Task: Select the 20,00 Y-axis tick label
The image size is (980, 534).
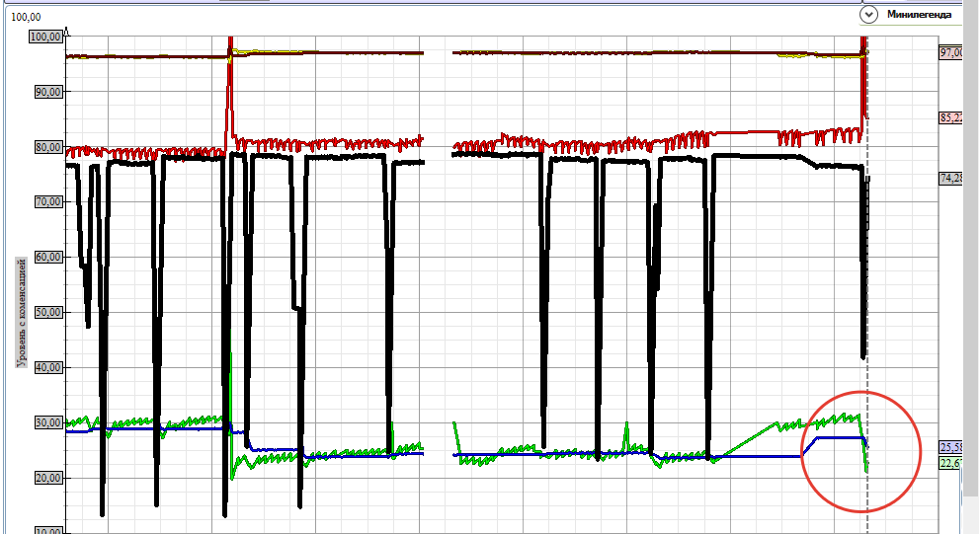Action: (47, 478)
